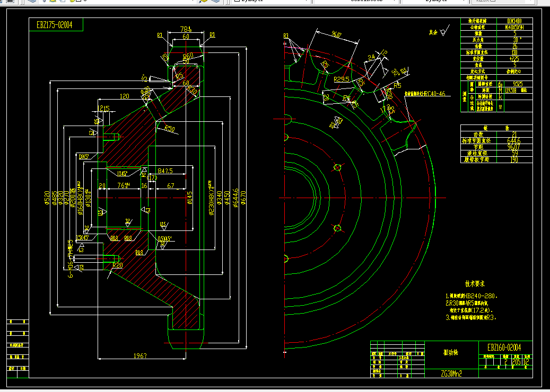550x392 pixels.
Task: Click the 67 dimension text
Action: 171,185
